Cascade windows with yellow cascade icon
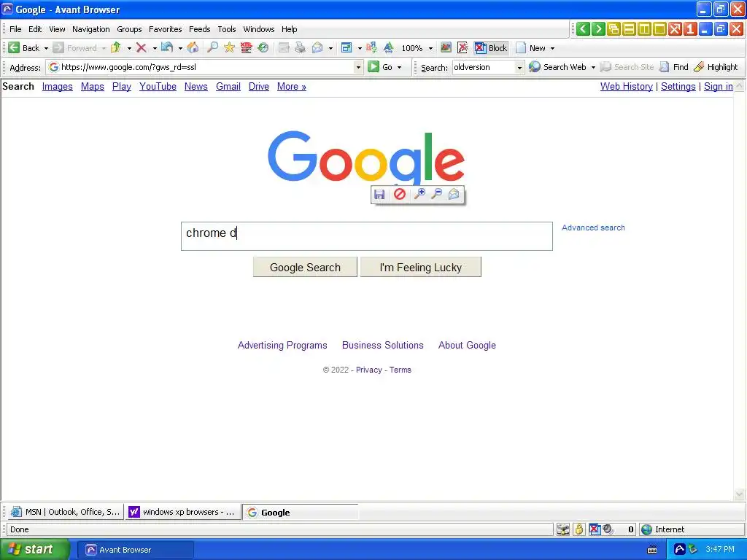This screenshot has height=560, width=747. (x=614, y=29)
